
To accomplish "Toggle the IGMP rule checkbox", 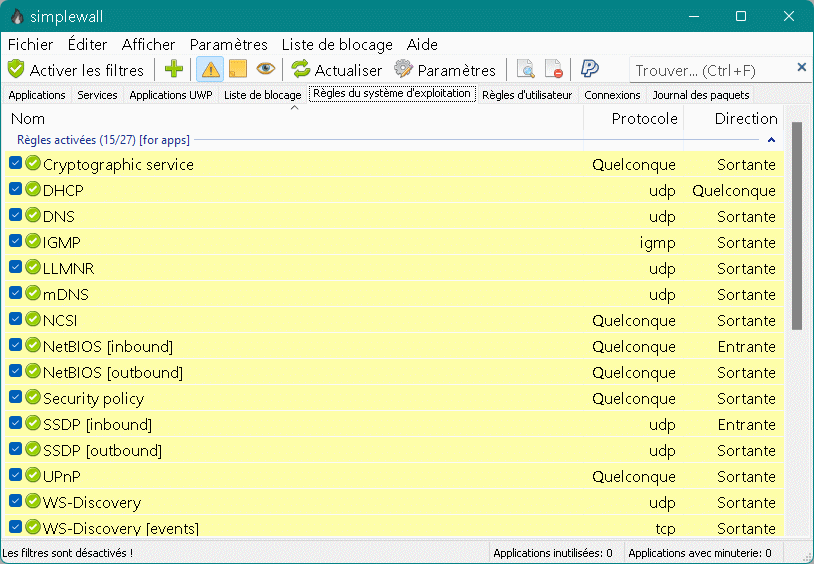I will (x=16, y=241).
